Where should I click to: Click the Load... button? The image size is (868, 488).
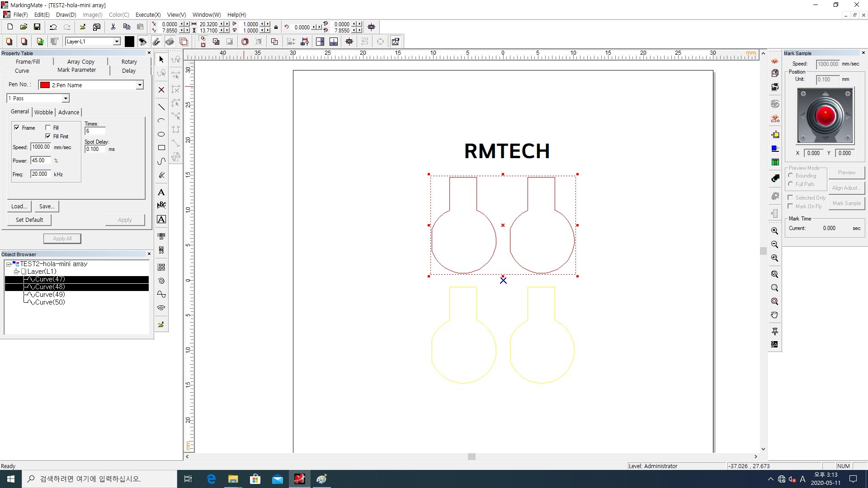click(x=19, y=206)
